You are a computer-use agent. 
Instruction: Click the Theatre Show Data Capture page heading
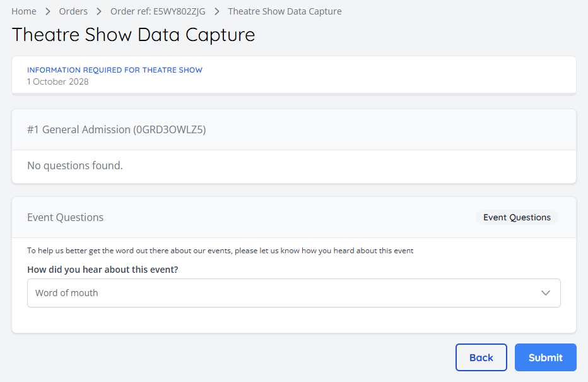point(133,34)
